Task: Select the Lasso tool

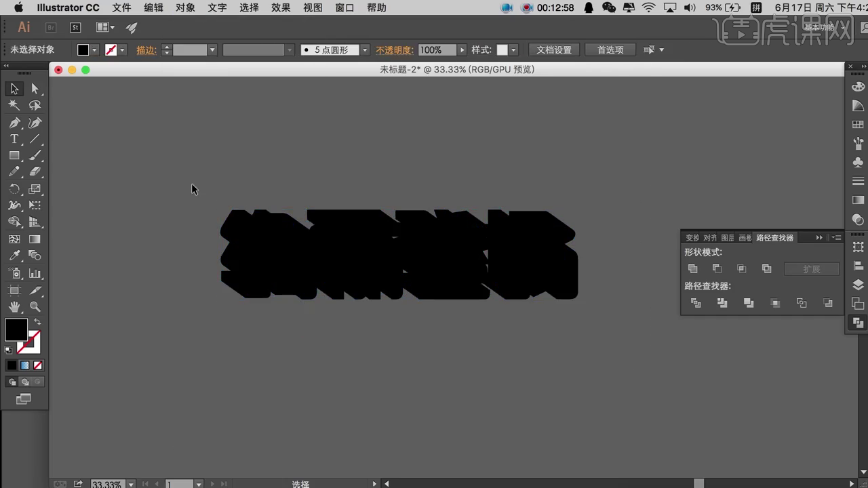Action: point(35,105)
